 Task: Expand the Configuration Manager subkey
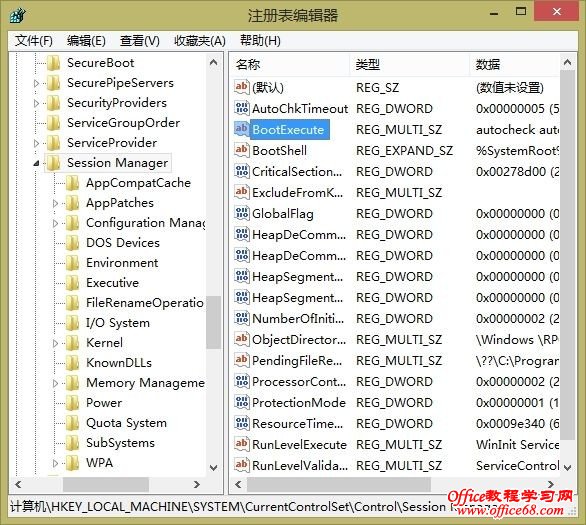(x=55, y=223)
